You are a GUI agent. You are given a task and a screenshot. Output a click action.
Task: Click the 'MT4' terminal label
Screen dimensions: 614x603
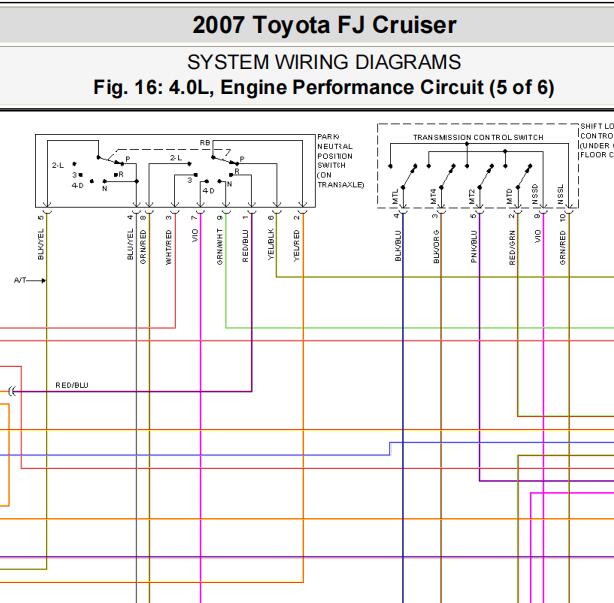point(433,196)
